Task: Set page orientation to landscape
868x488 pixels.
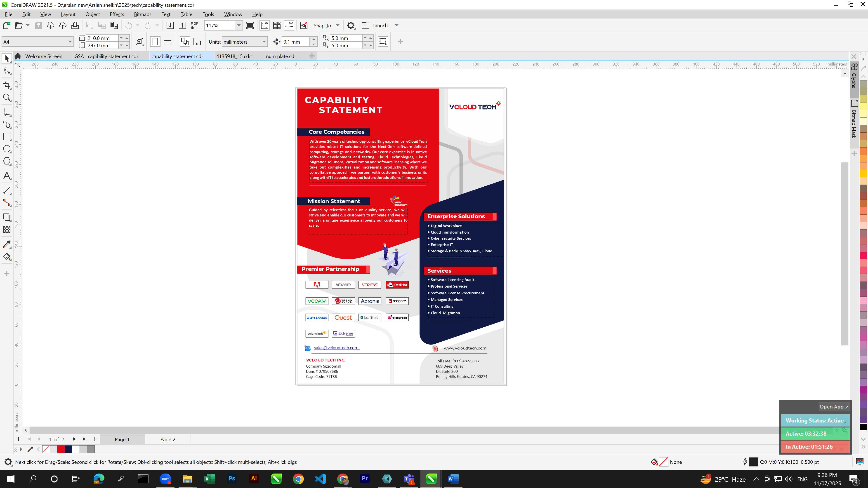Action: point(167,42)
